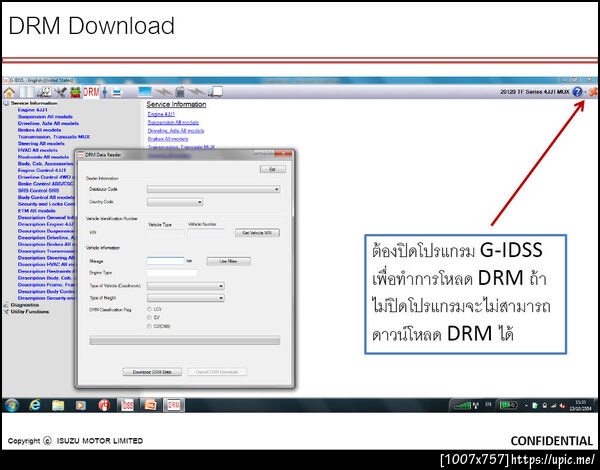The height and width of the screenshot is (470, 600).
Task: Select the CV(CMS) radio button
Action: pos(149,326)
